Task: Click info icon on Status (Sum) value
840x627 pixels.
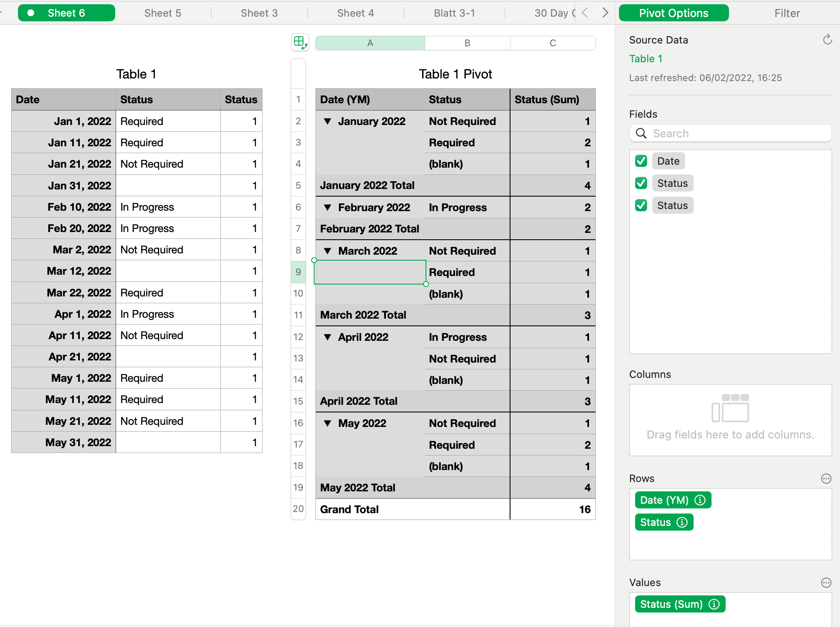Action: (714, 604)
